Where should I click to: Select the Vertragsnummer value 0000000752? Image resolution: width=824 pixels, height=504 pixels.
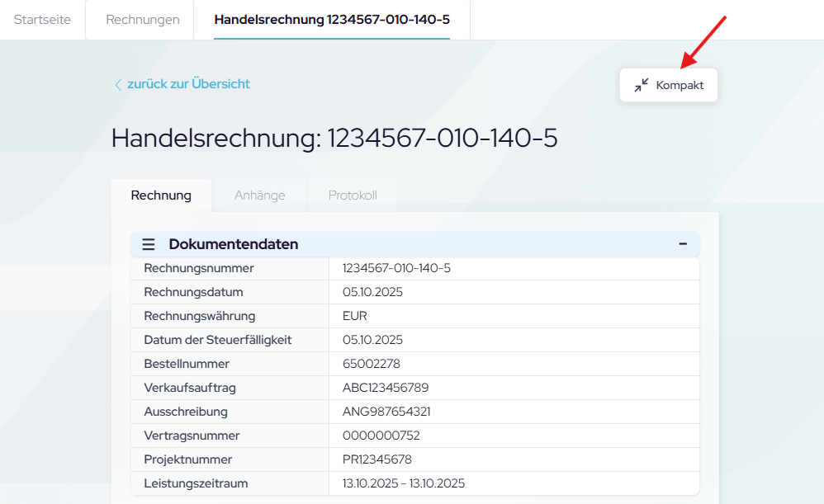click(x=380, y=436)
